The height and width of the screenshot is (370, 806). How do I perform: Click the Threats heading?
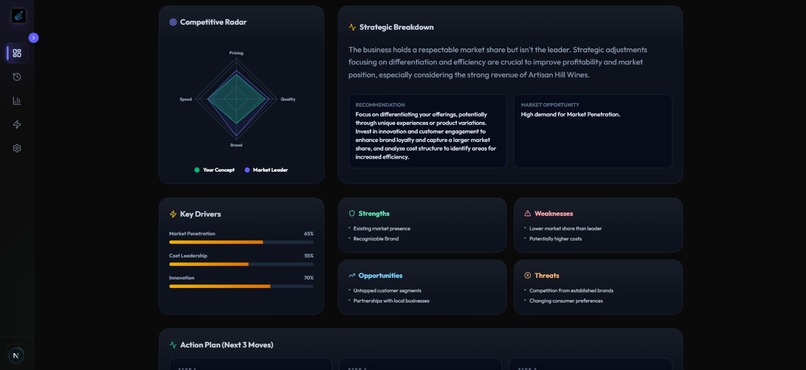pos(547,275)
